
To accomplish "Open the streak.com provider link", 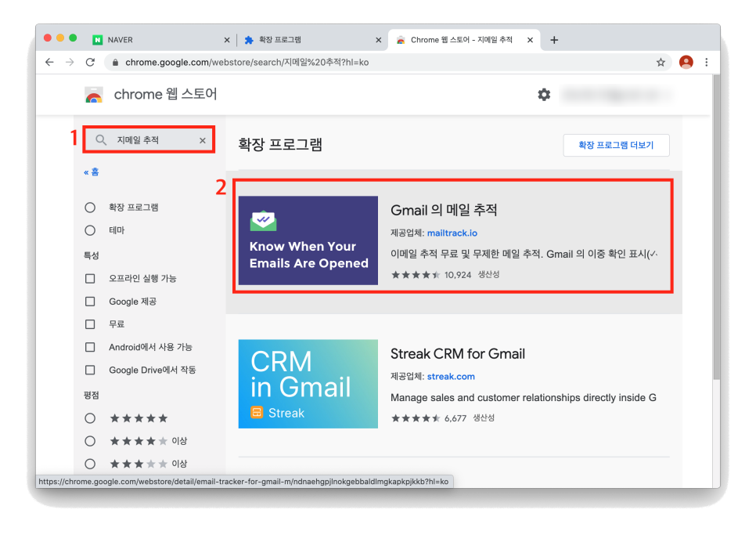I will pyautogui.click(x=451, y=376).
